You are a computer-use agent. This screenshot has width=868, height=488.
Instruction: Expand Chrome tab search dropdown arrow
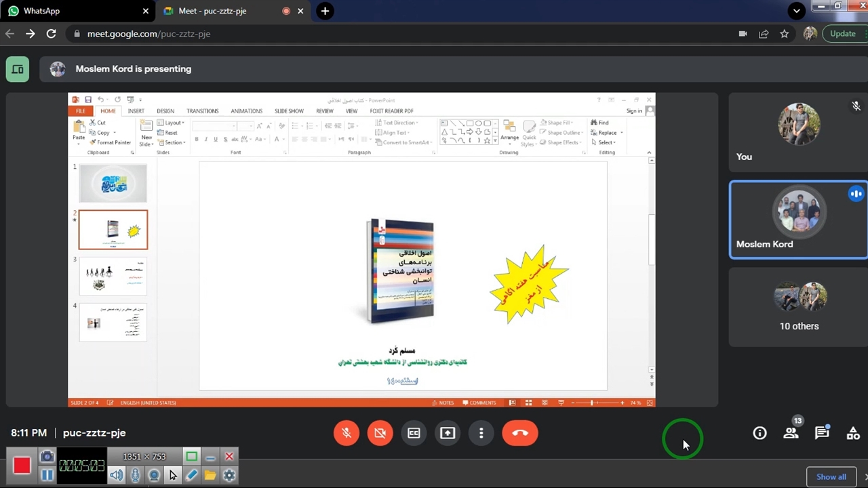tap(797, 11)
